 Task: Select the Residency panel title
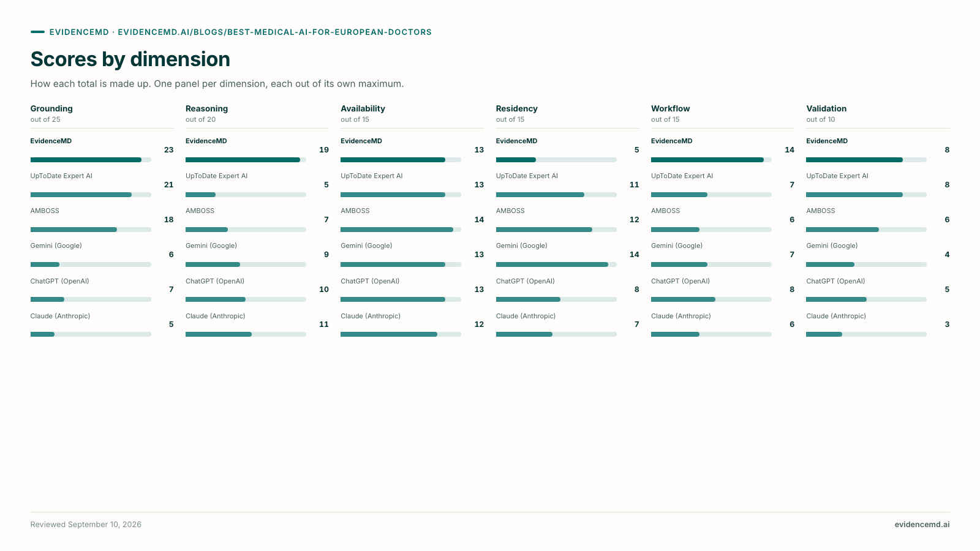pos(516,108)
